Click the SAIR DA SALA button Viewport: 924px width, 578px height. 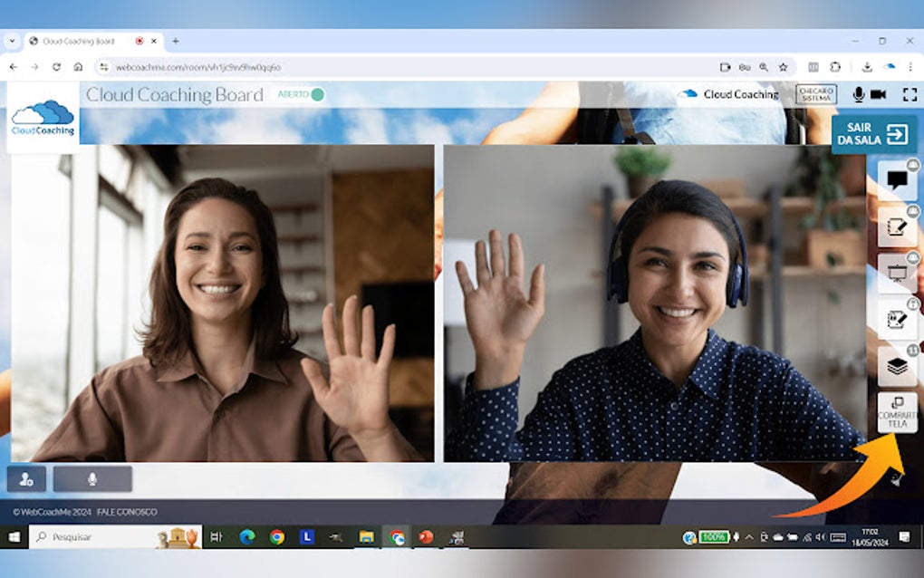click(x=872, y=134)
